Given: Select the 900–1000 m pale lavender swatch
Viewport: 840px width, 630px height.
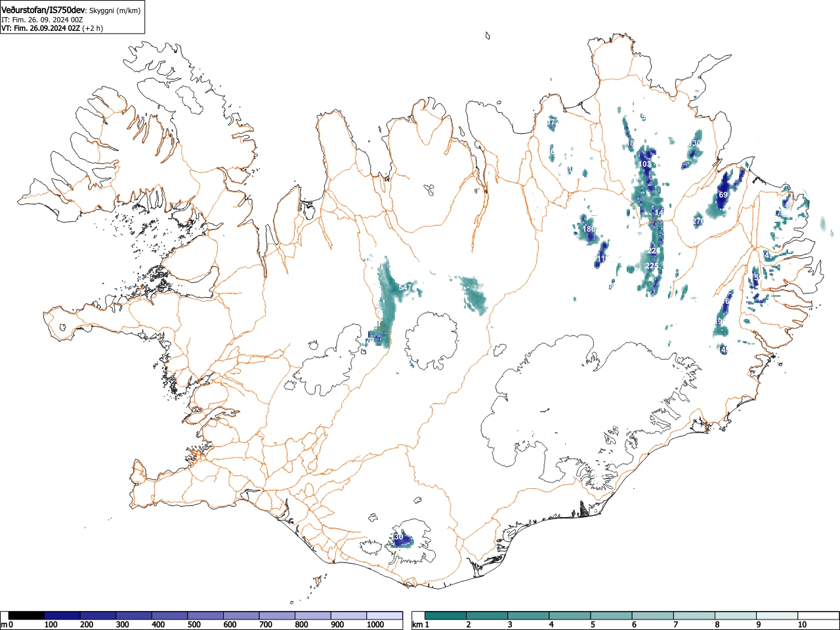Looking at the screenshot, I should [x=348, y=616].
